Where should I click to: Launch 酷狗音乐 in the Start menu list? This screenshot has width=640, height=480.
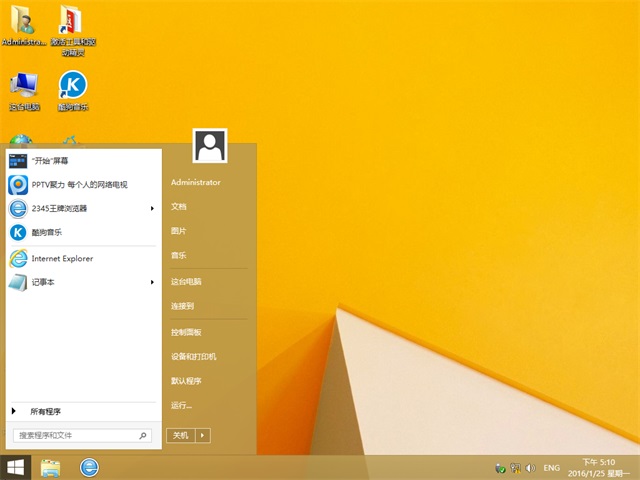coord(50,233)
